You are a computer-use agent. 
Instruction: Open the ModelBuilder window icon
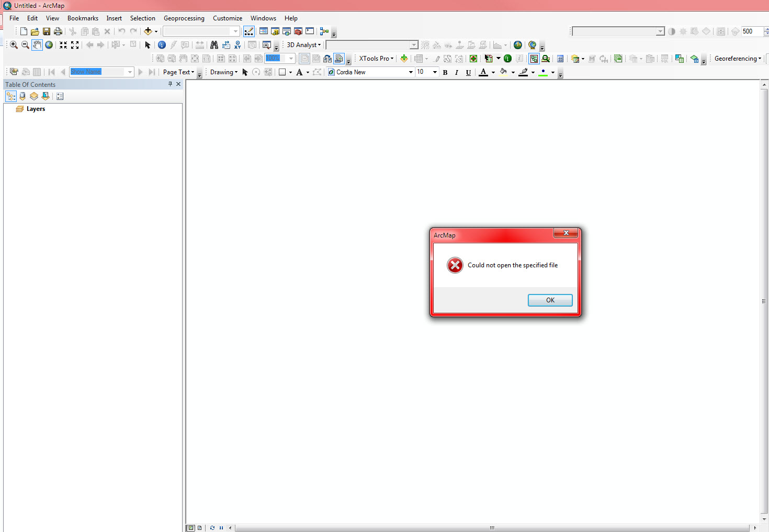(324, 31)
